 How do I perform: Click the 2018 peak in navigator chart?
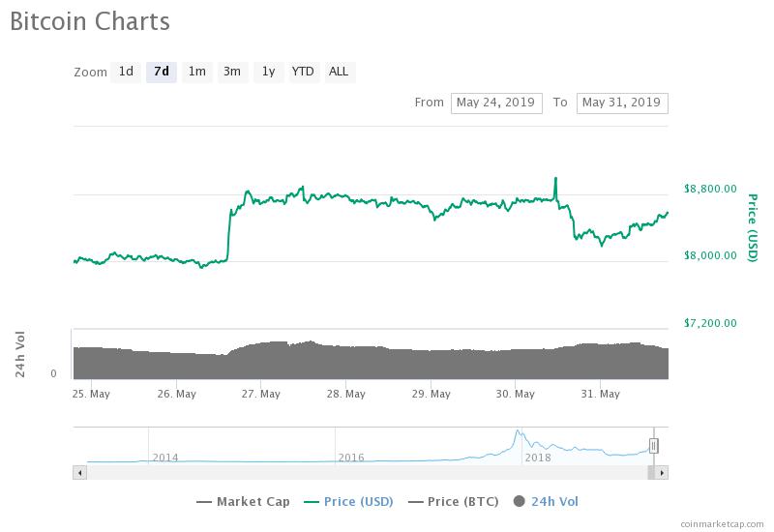pos(518,431)
